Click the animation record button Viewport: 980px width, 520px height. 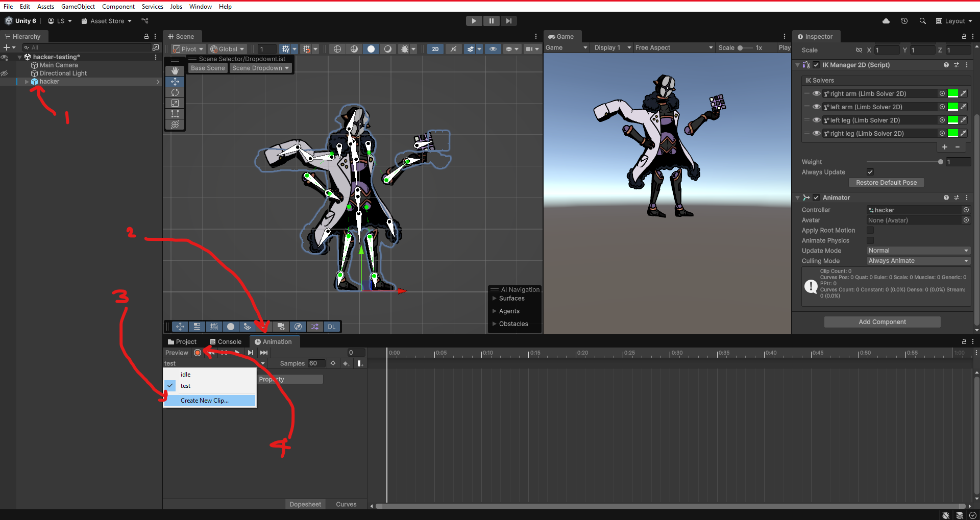tap(198, 353)
